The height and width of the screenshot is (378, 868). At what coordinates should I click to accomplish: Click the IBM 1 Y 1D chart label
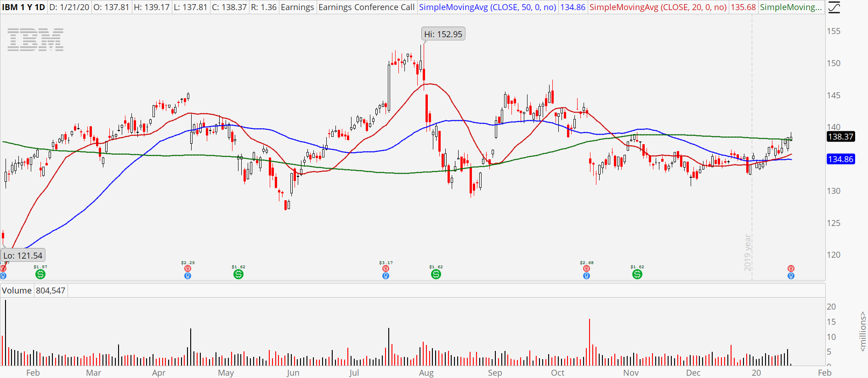(23, 7)
